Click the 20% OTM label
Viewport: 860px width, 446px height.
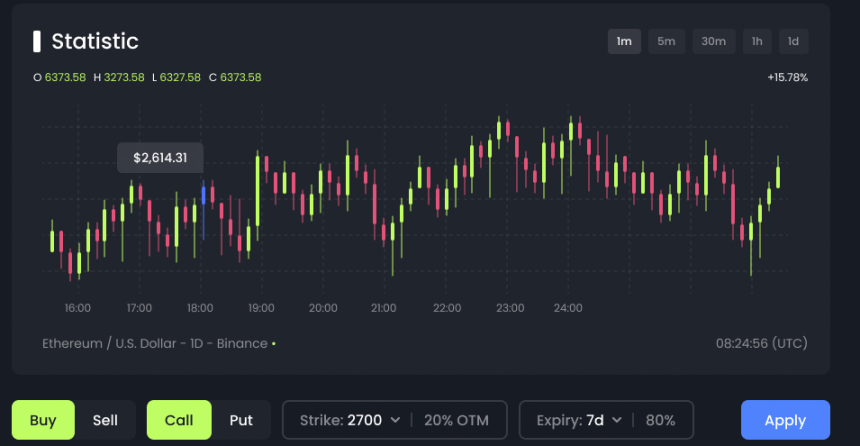(460, 420)
